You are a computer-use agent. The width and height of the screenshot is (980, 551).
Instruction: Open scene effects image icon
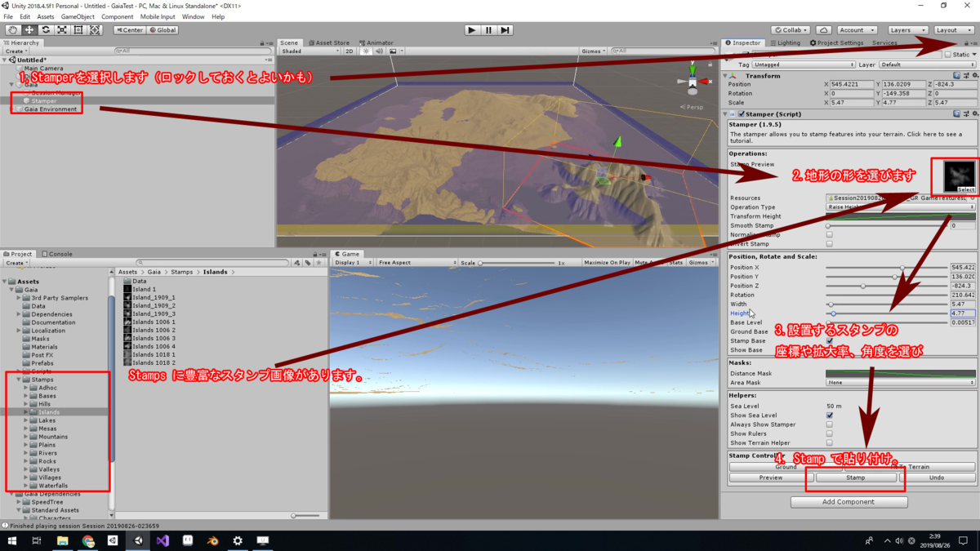394,51
